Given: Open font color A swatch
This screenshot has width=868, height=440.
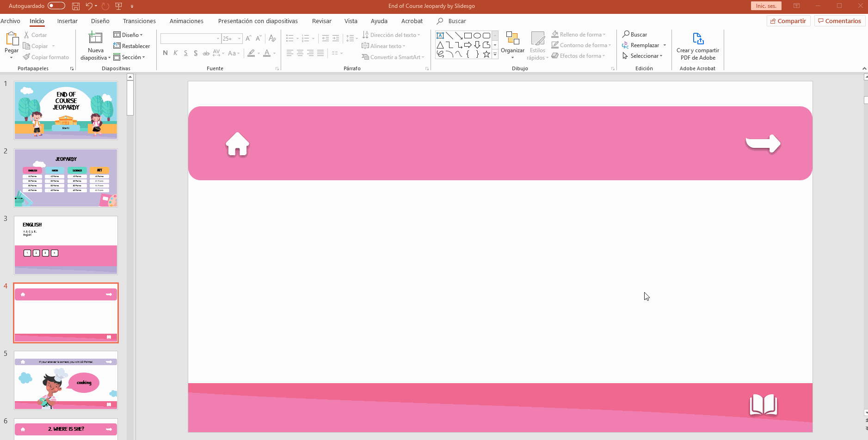Looking at the screenshot, I should (267, 53).
